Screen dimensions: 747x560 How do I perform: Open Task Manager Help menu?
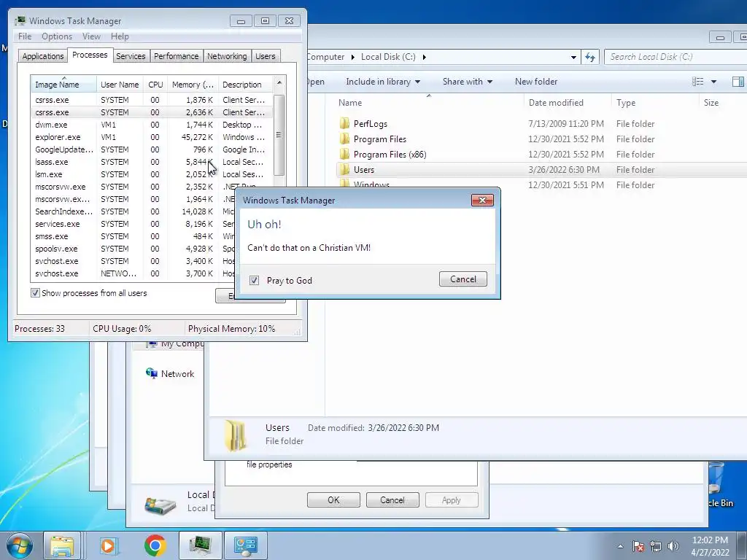click(x=120, y=36)
